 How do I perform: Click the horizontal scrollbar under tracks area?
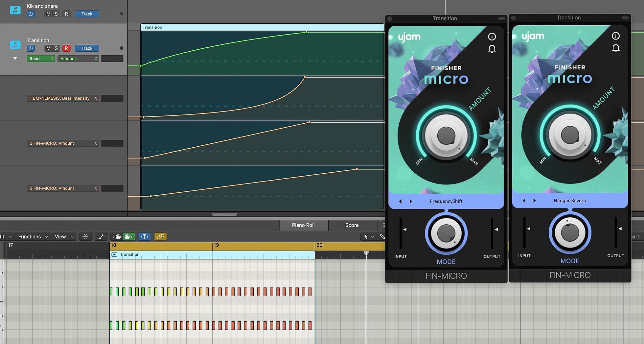224,214
